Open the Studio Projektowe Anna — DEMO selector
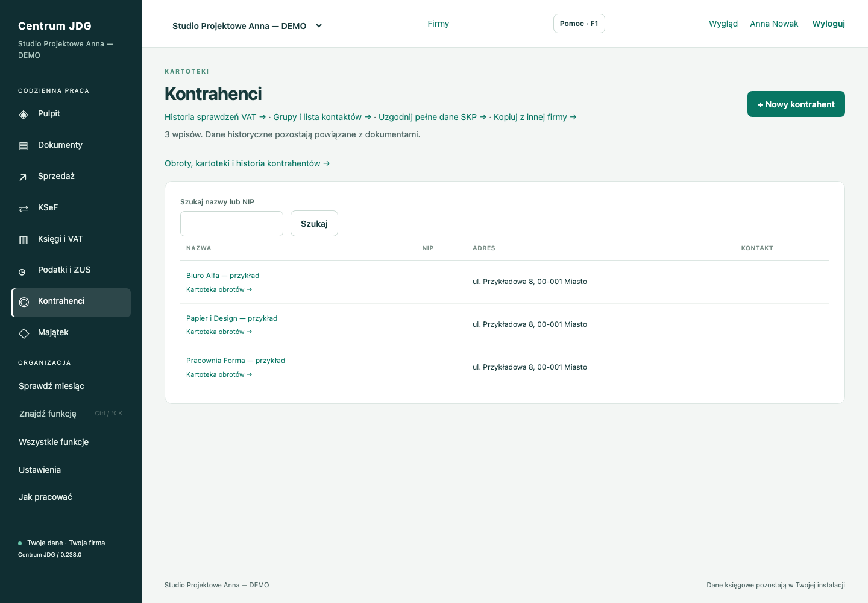The height and width of the screenshot is (603, 868). pyautogui.click(x=247, y=25)
